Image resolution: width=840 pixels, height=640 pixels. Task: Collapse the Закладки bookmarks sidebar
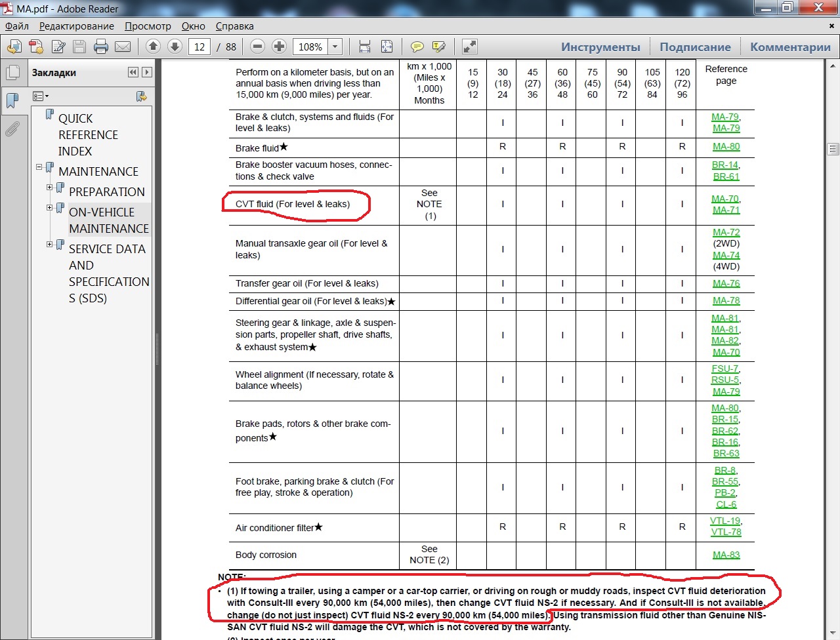tap(133, 72)
